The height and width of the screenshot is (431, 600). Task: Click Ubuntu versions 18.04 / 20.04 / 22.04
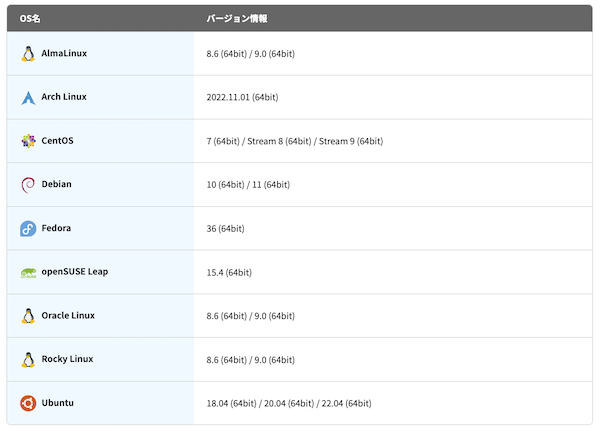coord(289,403)
